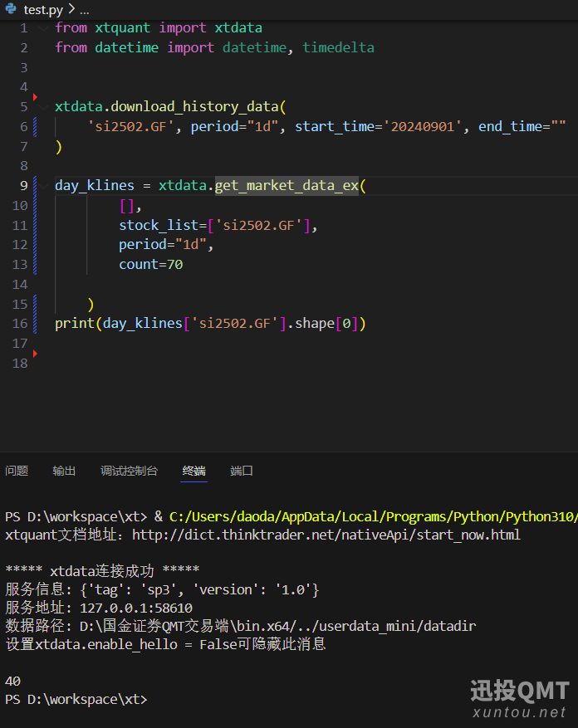Open the 调试控制台 panel tab

pos(130,471)
